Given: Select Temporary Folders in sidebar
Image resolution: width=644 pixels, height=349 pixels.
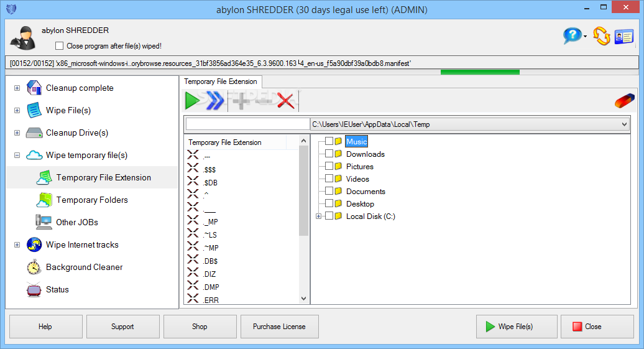Looking at the screenshot, I should 92,200.
